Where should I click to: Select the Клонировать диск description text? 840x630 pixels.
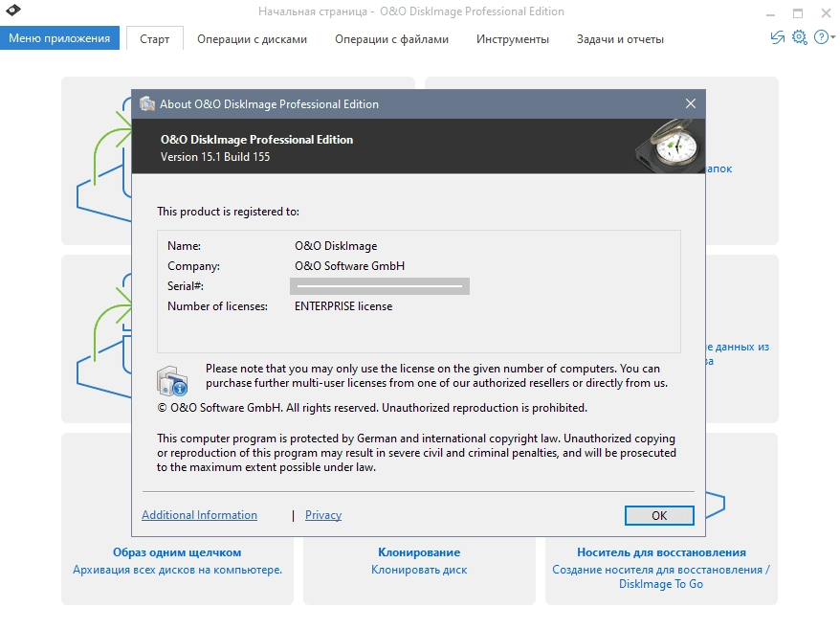(x=419, y=570)
